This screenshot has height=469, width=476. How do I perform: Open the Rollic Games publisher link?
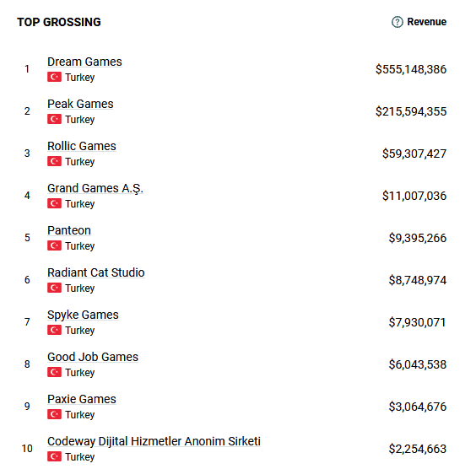coord(82,146)
